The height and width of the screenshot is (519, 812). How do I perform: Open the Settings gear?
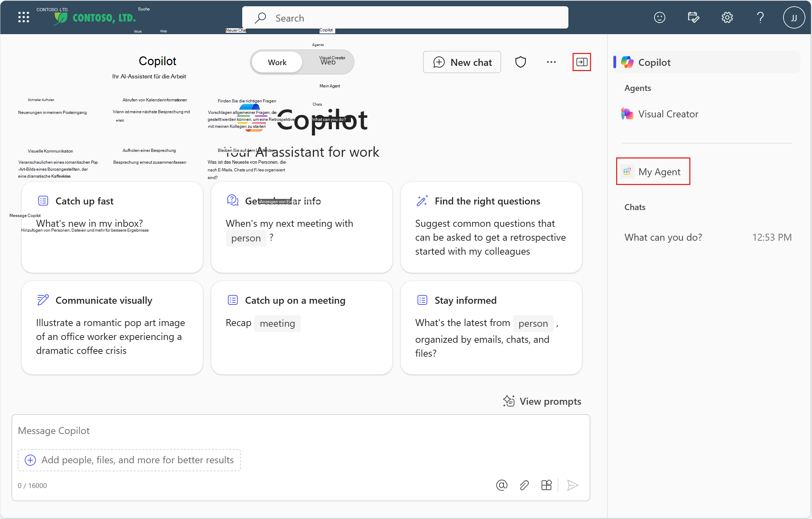(x=727, y=17)
